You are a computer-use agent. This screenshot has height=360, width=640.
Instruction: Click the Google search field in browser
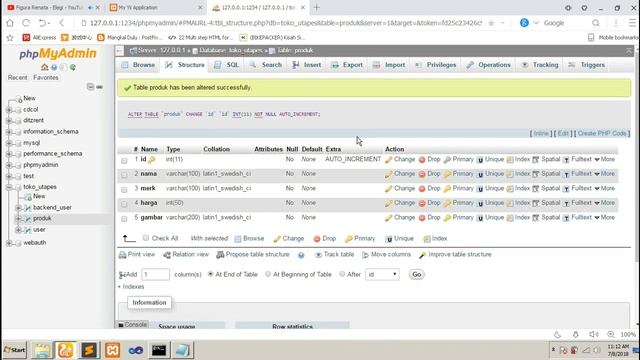point(566,23)
